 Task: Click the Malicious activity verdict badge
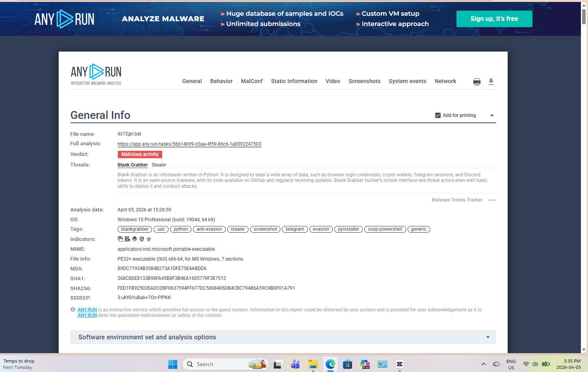pos(140,154)
